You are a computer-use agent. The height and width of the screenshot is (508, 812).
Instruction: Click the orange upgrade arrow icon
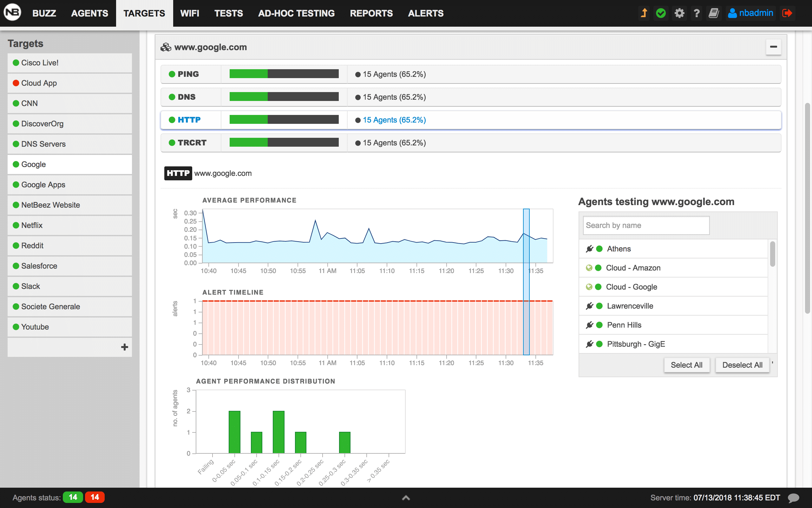[x=644, y=13]
